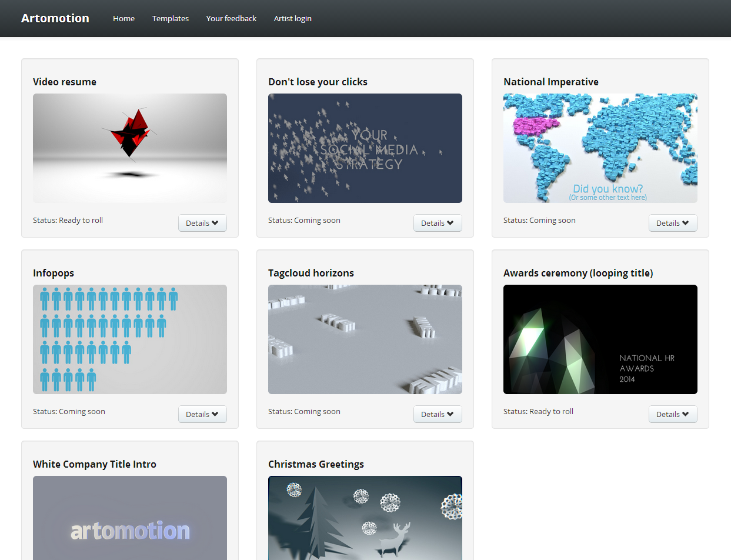Screen dimensions: 731x560
Task: Open the Infopops people-icons thumbnail
Action: coord(130,339)
